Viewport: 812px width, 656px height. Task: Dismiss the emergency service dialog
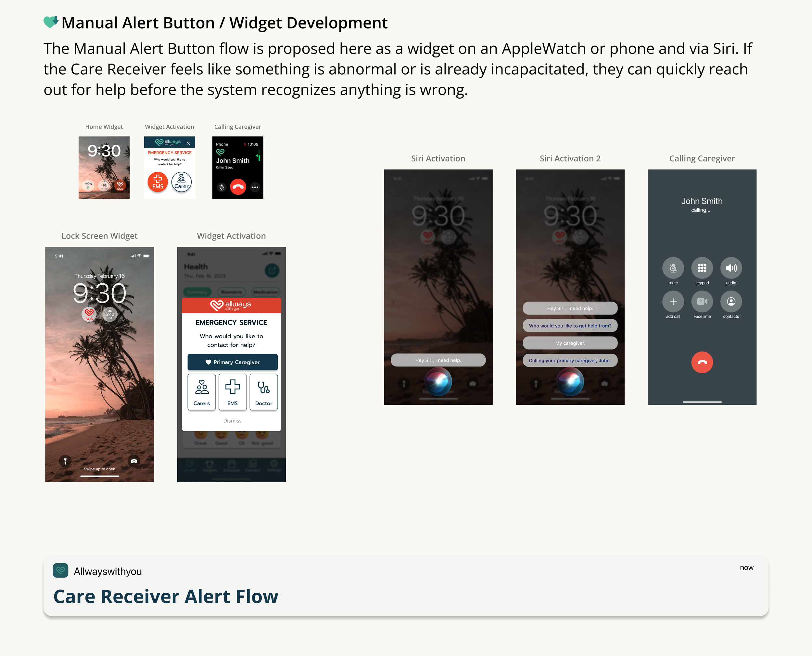pos(232,421)
